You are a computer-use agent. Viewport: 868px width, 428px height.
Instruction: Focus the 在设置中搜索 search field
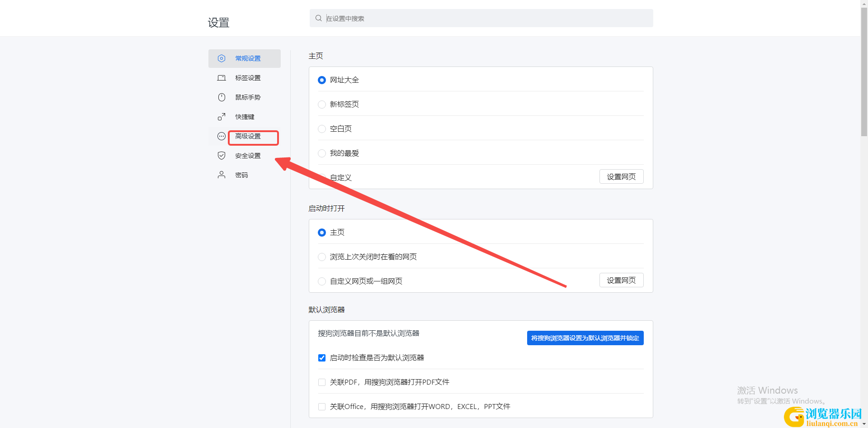click(x=481, y=18)
